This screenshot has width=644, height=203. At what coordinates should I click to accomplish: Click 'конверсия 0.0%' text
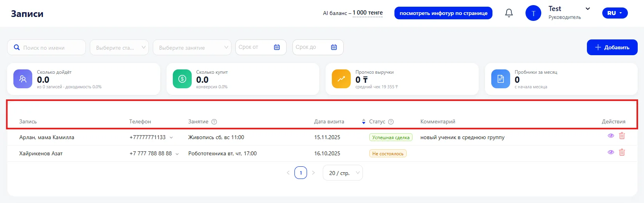(212, 87)
